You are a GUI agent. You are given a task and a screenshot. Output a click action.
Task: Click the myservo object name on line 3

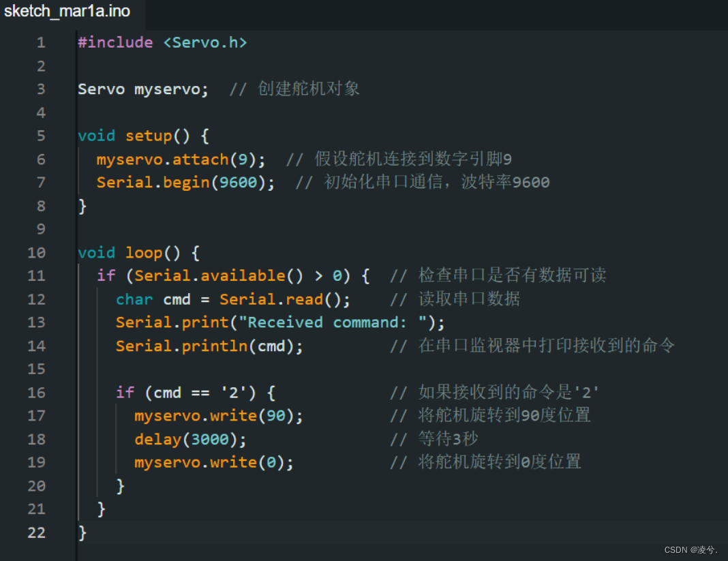[x=166, y=89]
